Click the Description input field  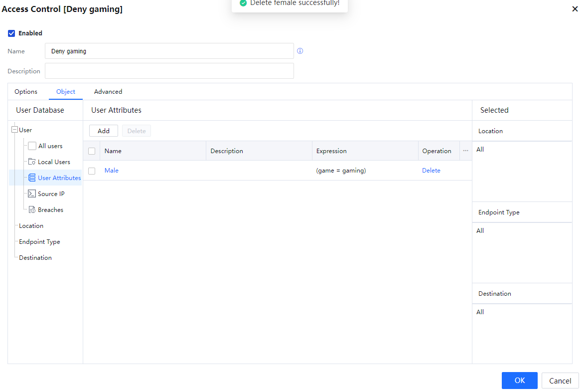[x=169, y=71]
